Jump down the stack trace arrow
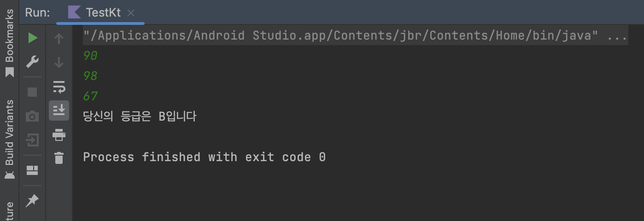 (x=59, y=63)
